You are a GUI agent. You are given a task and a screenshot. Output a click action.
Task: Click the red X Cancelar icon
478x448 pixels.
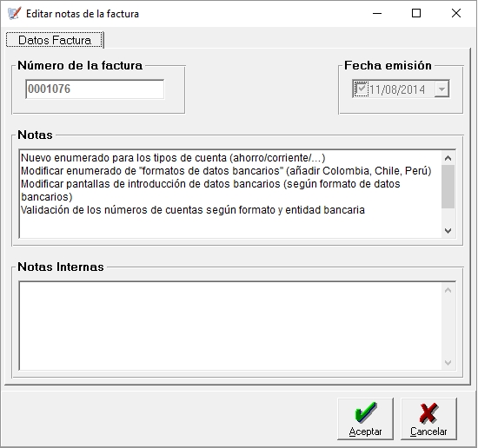(428, 413)
